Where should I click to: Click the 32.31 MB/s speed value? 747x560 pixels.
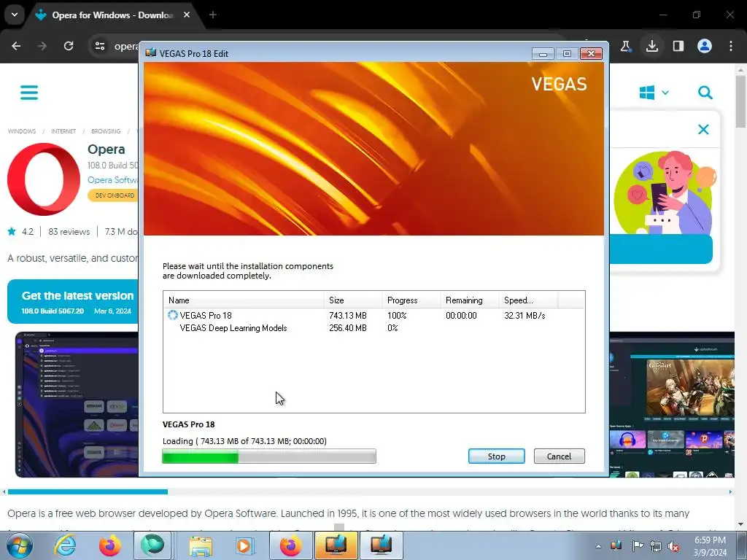pyautogui.click(x=525, y=315)
